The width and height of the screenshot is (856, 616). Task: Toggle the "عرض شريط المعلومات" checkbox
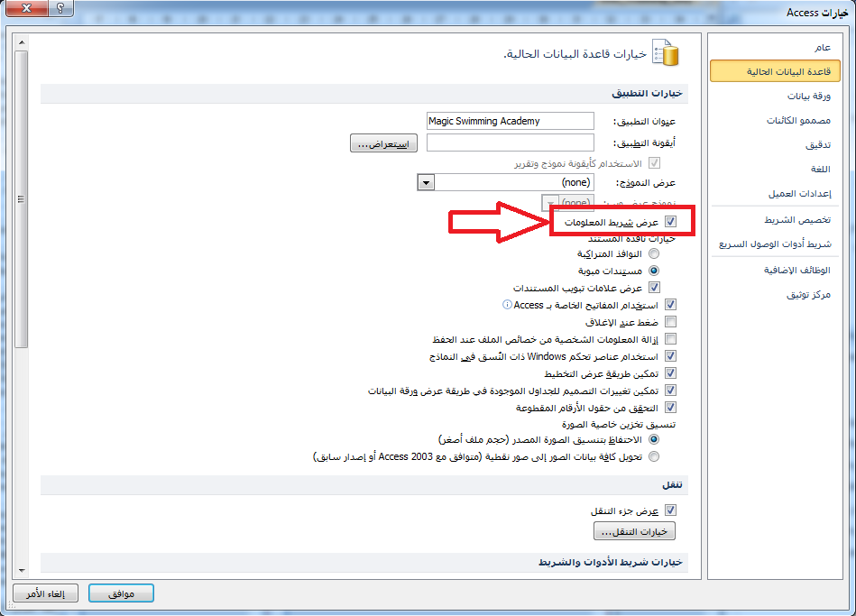pyautogui.click(x=670, y=222)
